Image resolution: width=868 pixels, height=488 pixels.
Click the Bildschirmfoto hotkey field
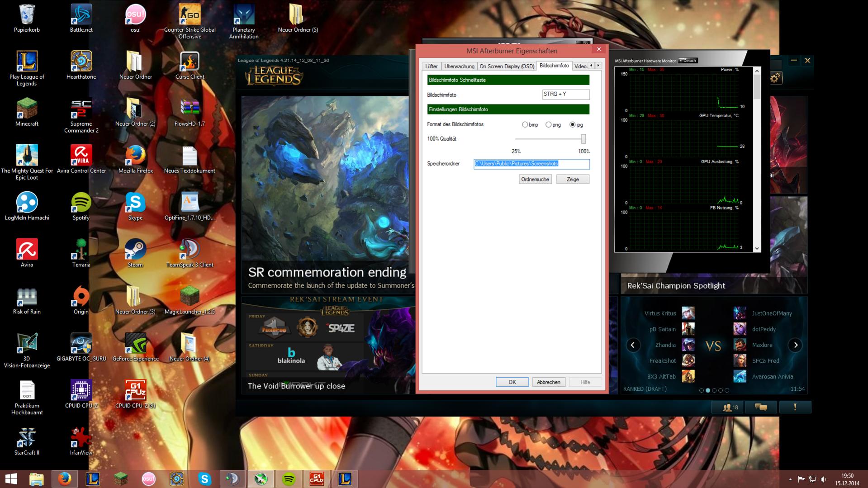point(566,94)
